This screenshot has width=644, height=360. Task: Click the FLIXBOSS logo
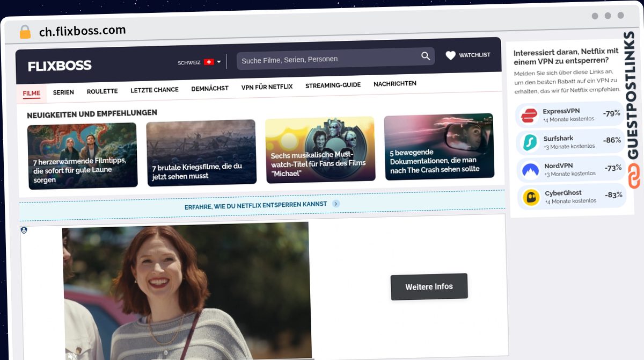(x=60, y=66)
